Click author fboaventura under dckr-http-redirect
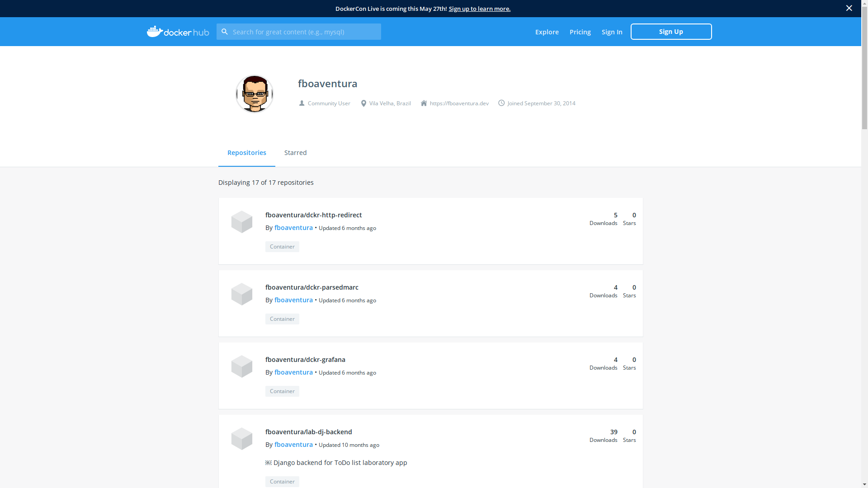The height and width of the screenshot is (488, 868). click(293, 228)
